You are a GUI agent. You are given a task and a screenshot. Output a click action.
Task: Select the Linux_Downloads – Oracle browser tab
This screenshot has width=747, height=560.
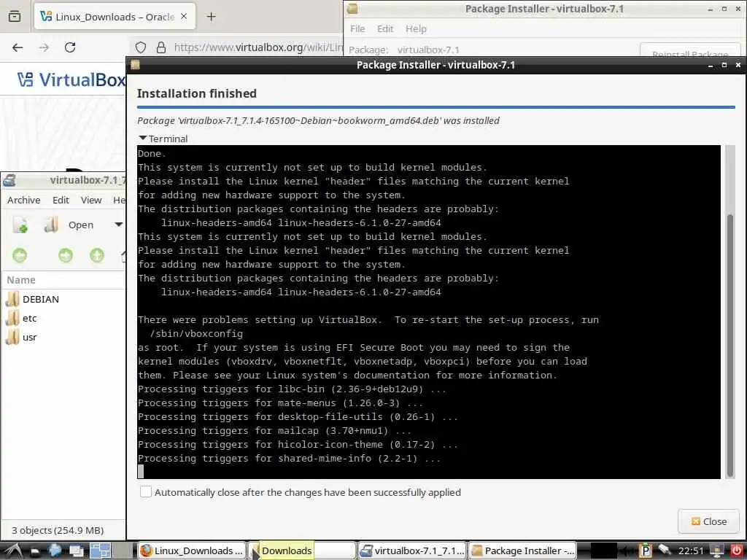115,17
